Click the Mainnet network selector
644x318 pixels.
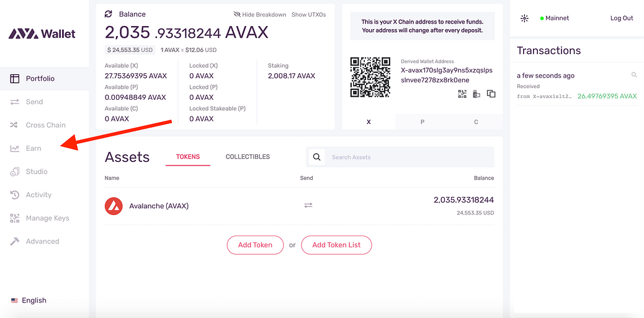point(555,18)
